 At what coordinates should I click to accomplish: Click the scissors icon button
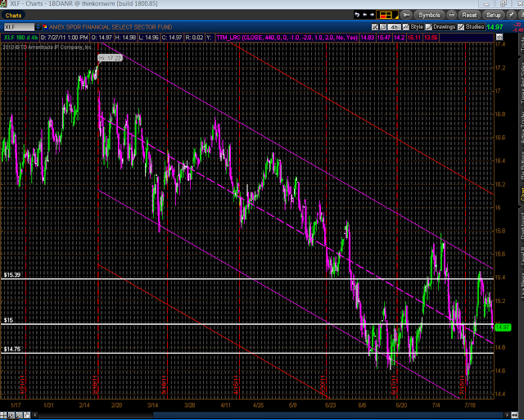(x=406, y=15)
